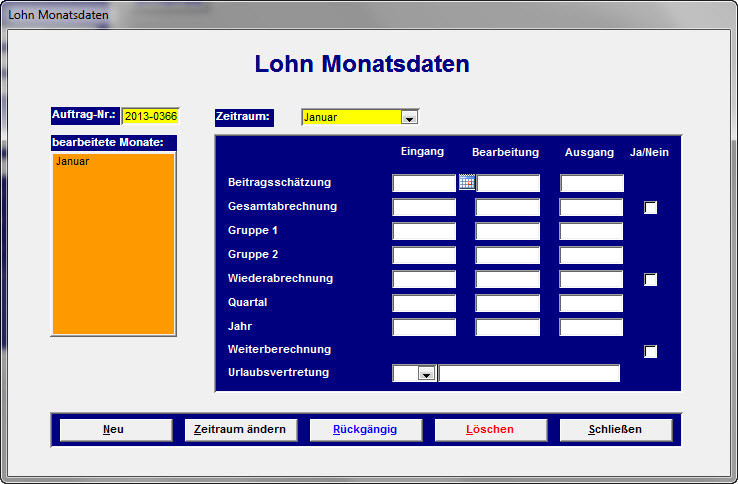Click Wiederabrechnung Eingang field

(424, 279)
